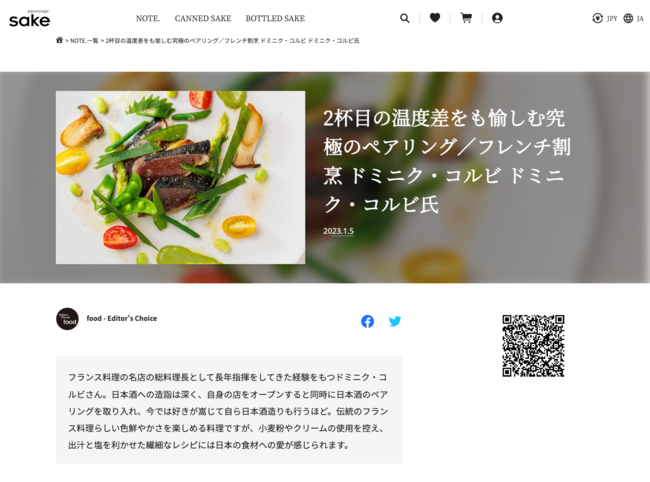Click the food - Editor's Choice author link

(121, 318)
